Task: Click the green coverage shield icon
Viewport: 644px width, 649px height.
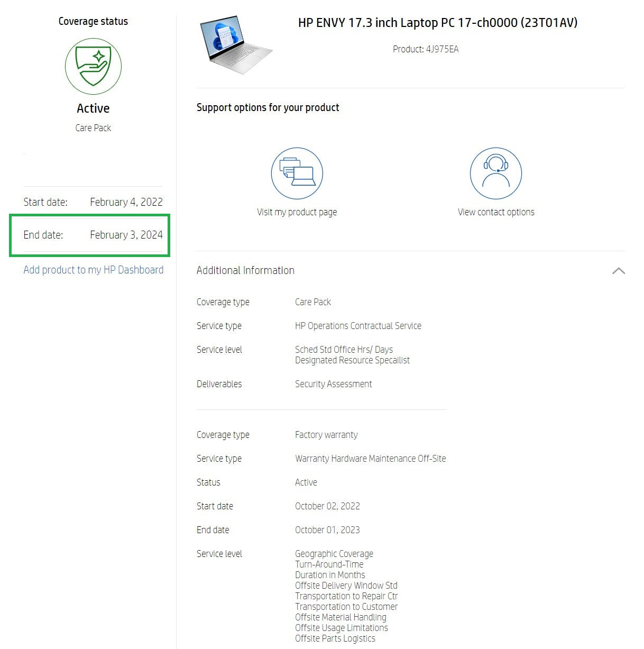Action: click(93, 67)
